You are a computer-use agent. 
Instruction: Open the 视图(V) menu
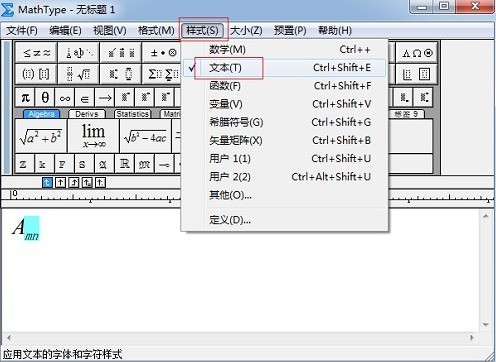[110, 31]
